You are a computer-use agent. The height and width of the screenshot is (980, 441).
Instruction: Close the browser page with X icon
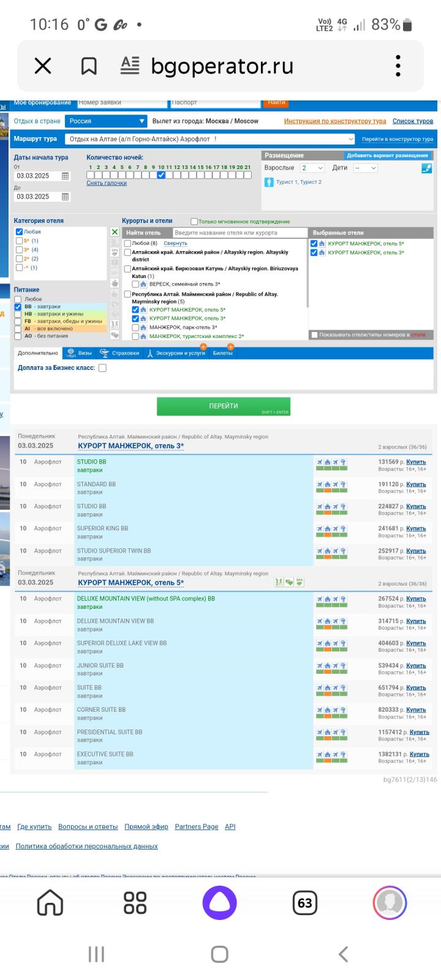(43, 66)
